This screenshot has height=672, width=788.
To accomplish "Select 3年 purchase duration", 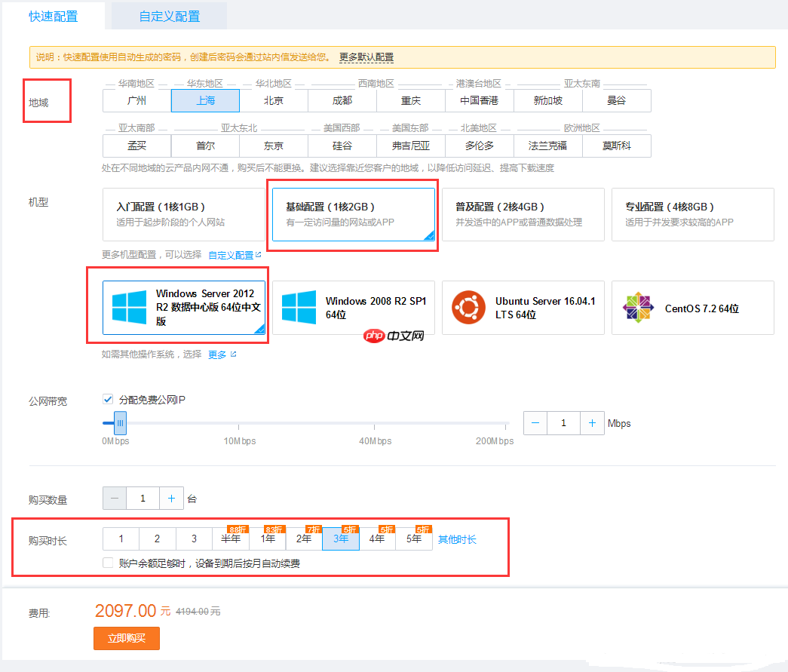I will (341, 539).
